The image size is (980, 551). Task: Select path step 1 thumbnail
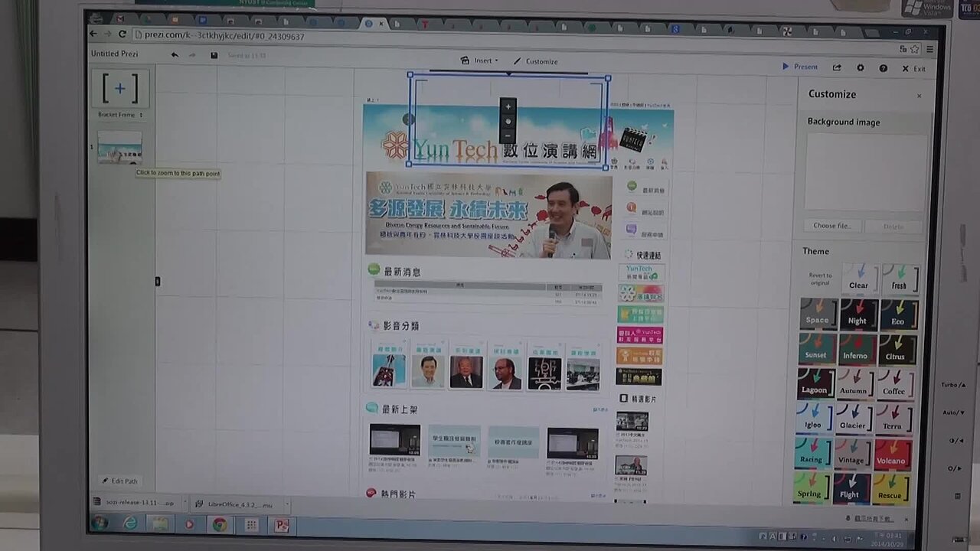(x=119, y=147)
